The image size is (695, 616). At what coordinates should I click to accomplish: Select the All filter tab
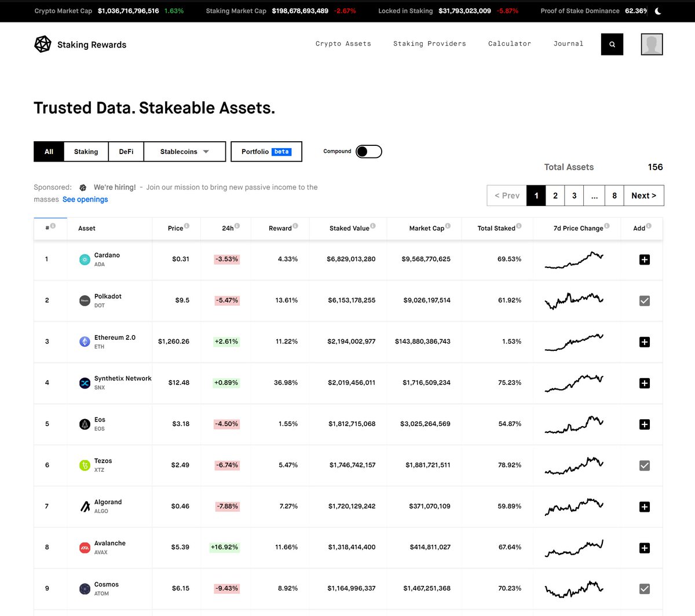tap(49, 152)
